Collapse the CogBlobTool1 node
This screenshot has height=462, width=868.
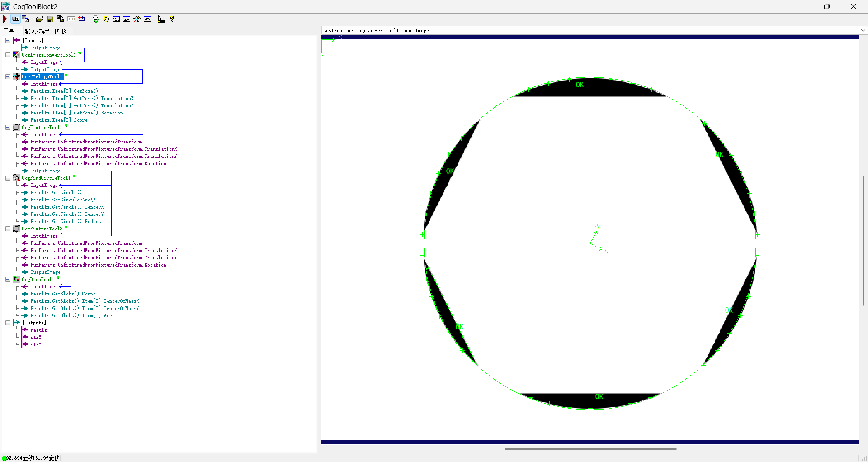(8, 279)
